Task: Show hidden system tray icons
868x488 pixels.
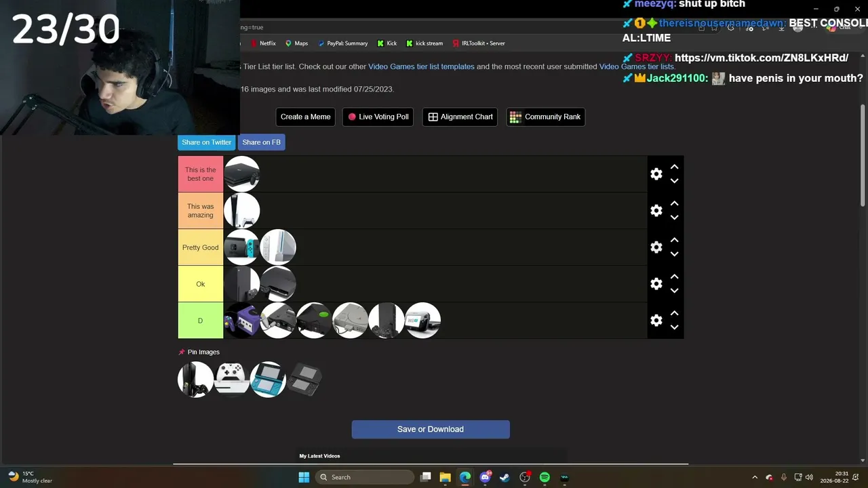Action: pos(755,477)
